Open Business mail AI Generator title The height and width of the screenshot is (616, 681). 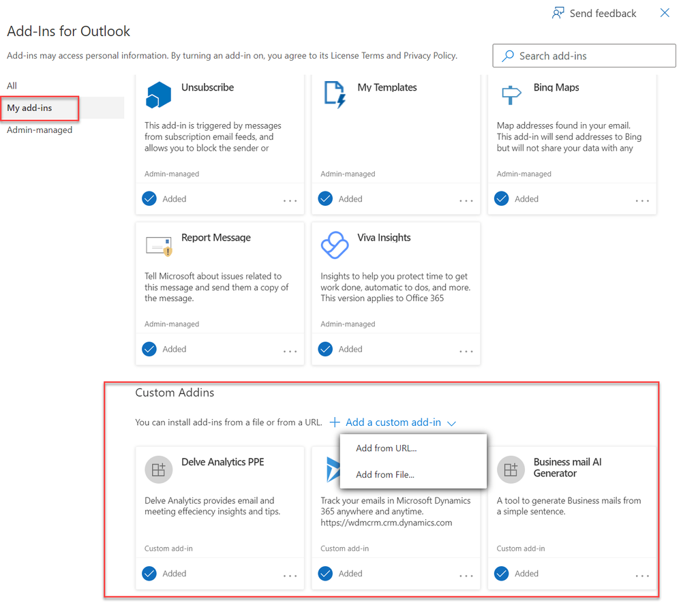click(x=567, y=467)
